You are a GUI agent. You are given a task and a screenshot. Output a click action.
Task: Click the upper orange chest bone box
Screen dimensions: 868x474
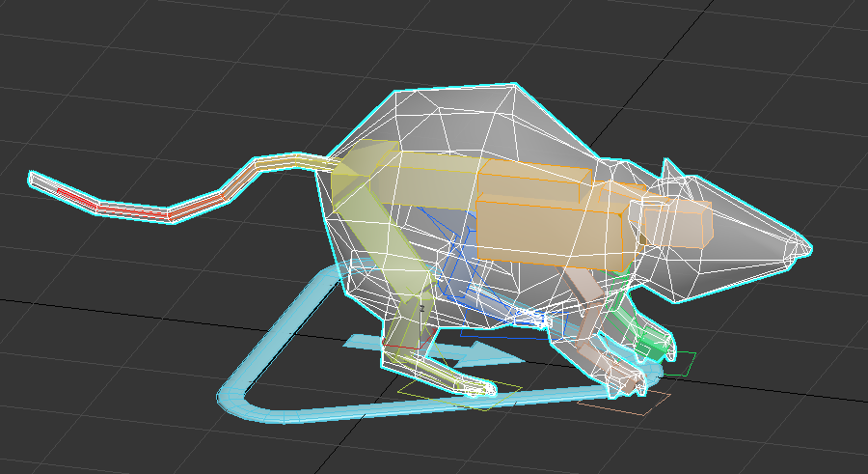(x=535, y=177)
